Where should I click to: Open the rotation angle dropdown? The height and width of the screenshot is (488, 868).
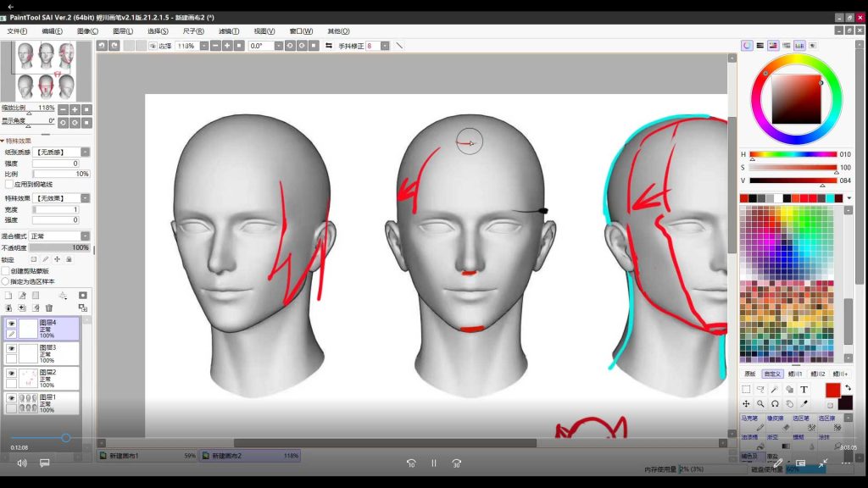coord(278,46)
